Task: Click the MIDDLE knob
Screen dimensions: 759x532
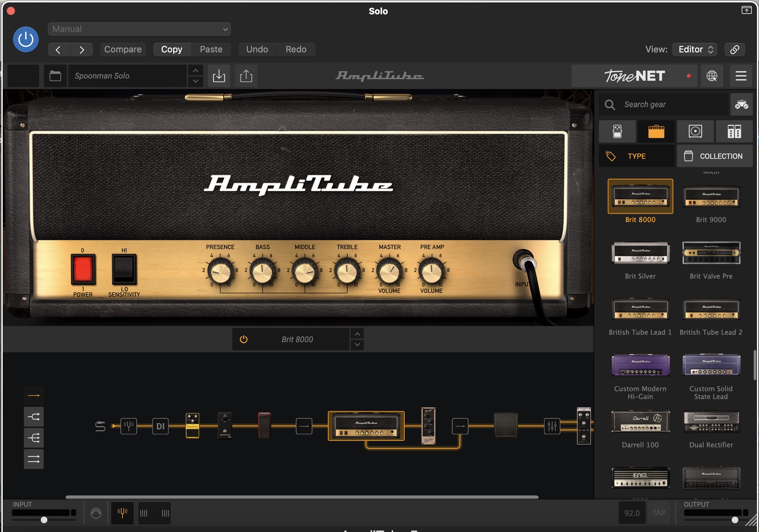Action: (x=305, y=271)
